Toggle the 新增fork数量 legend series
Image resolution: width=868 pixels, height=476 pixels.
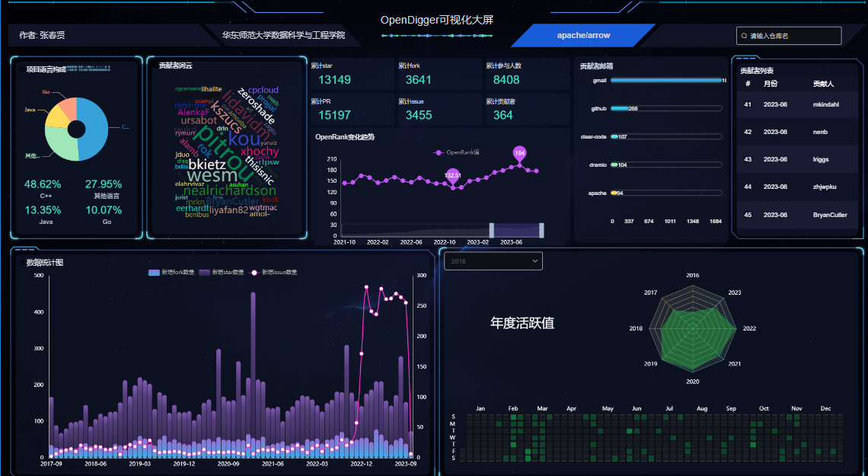pos(171,273)
